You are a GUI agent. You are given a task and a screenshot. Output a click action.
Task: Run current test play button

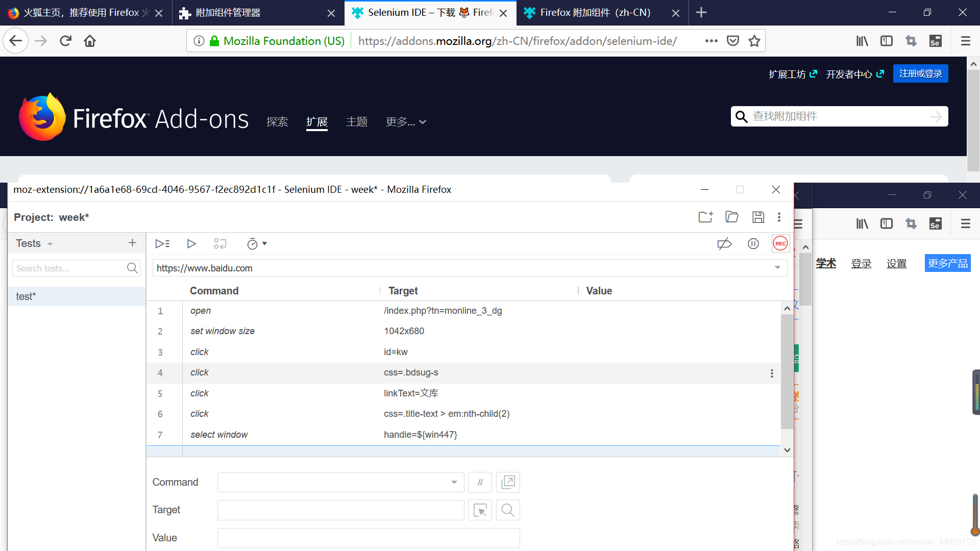[x=191, y=244]
